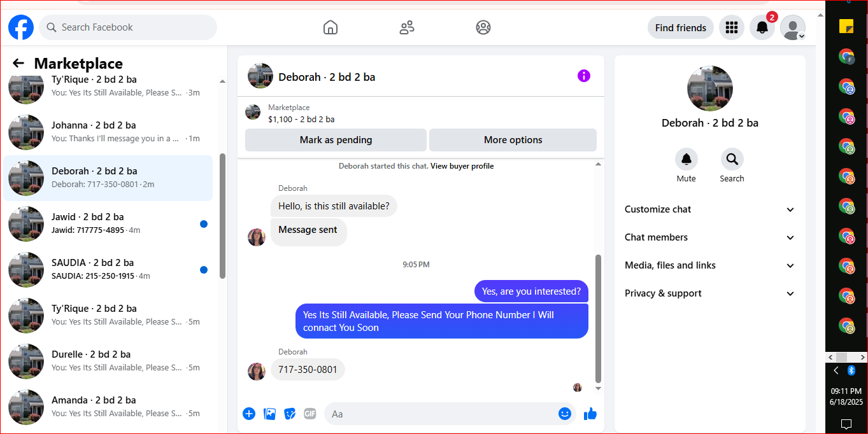The height and width of the screenshot is (434, 868).
Task: Click the conversation list scrollbar
Action: [222, 215]
